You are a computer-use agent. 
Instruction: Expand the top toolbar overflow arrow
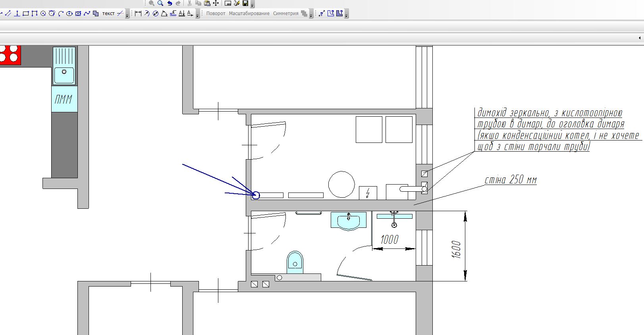pos(253,4)
